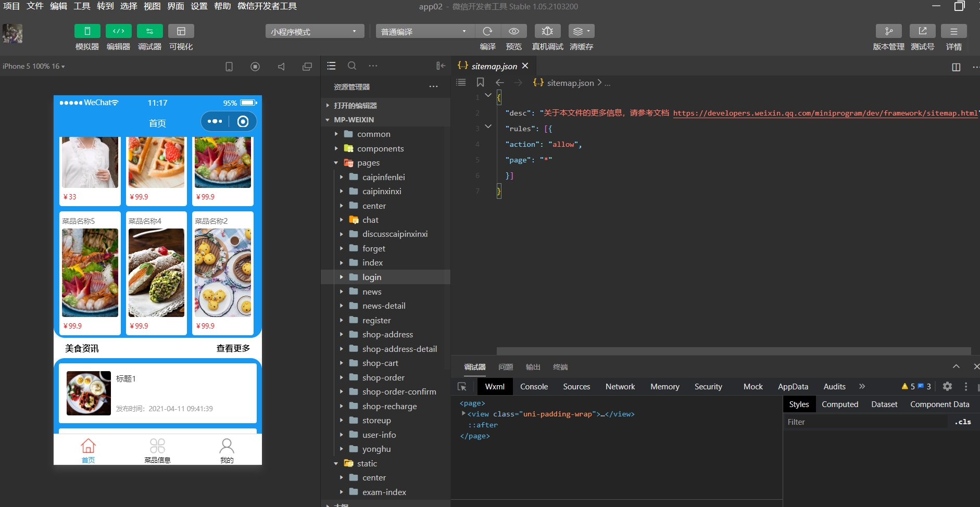This screenshot has height=507, width=980.
Task: Open version management (版本管理) icon
Action: [x=888, y=31]
